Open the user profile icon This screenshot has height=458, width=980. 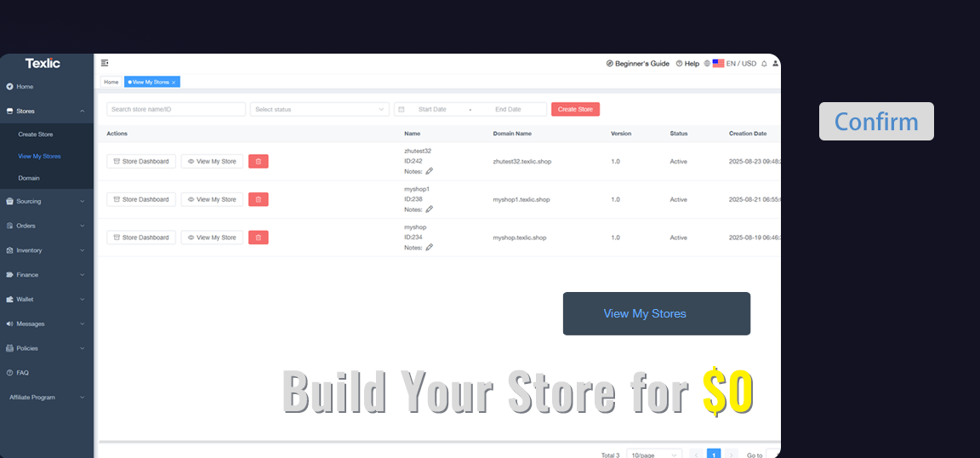[x=775, y=64]
